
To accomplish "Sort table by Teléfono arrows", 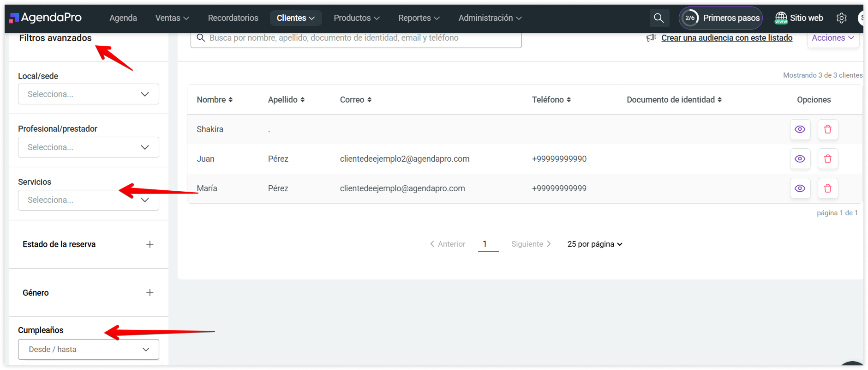I will pyautogui.click(x=569, y=100).
